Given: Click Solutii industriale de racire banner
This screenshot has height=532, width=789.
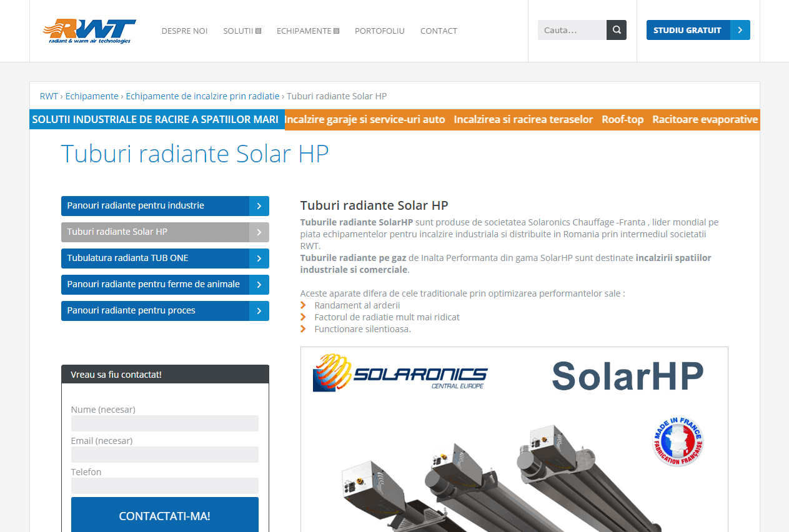Looking at the screenshot, I should (x=157, y=119).
